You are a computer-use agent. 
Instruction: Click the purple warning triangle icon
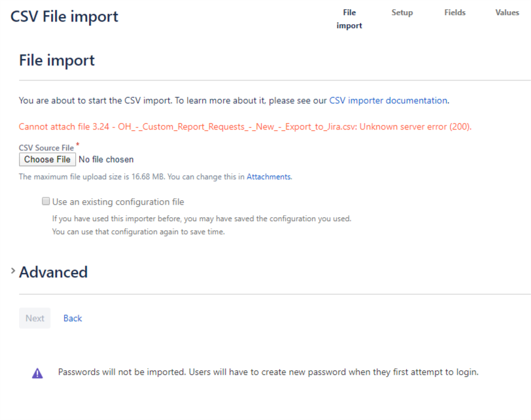point(37,373)
